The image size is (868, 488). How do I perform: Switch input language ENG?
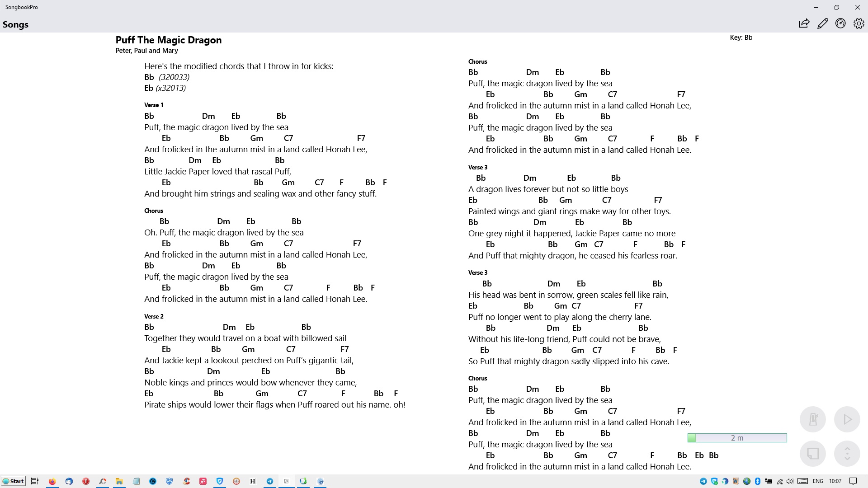click(x=818, y=481)
